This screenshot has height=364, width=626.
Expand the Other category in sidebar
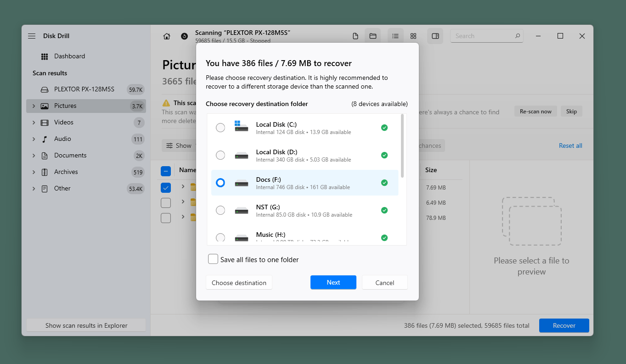point(34,189)
